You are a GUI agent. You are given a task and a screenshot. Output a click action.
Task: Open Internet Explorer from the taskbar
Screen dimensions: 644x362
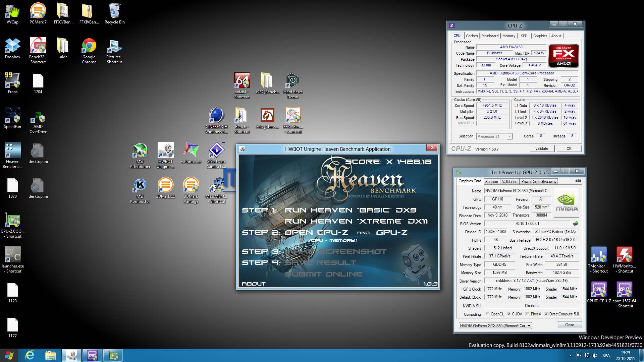pyautogui.click(x=30, y=355)
